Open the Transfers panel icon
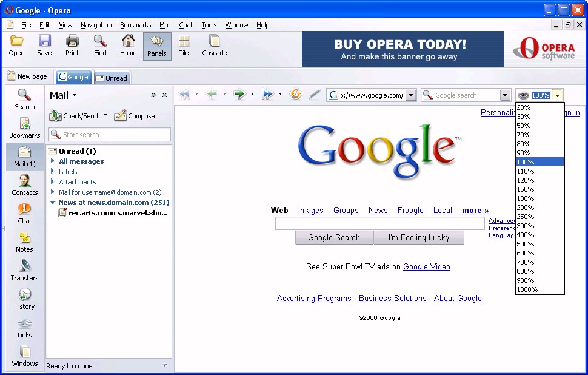 click(x=25, y=266)
